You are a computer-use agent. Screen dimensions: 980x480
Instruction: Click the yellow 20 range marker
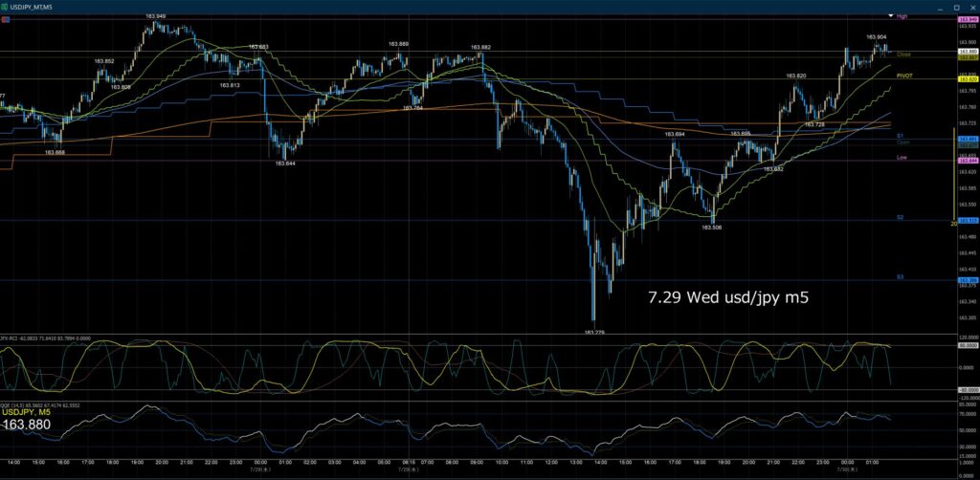pos(953,223)
